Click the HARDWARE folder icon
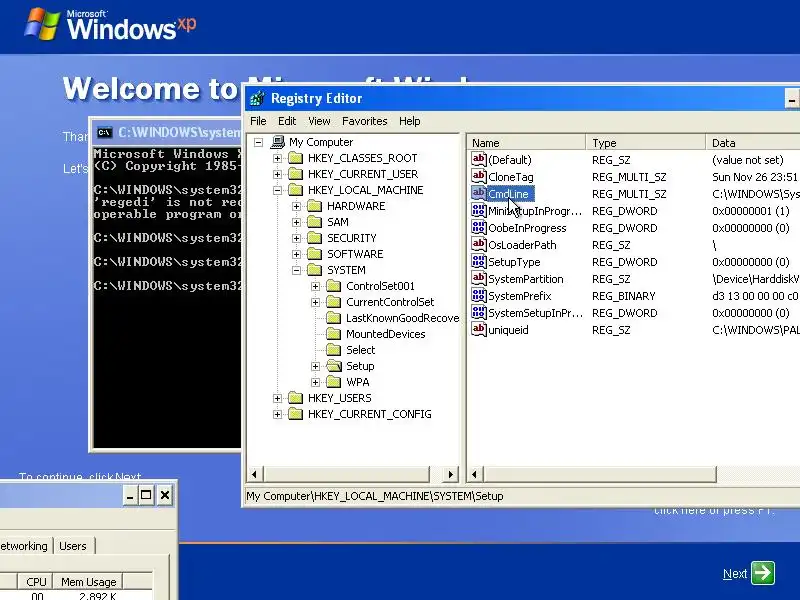800x600 pixels. pos(315,206)
